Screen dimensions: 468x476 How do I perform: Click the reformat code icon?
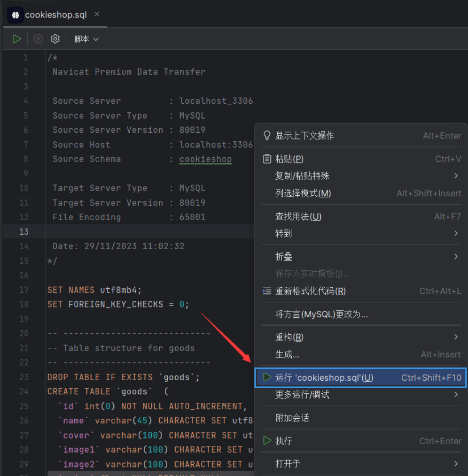pyautogui.click(x=267, y=291)
